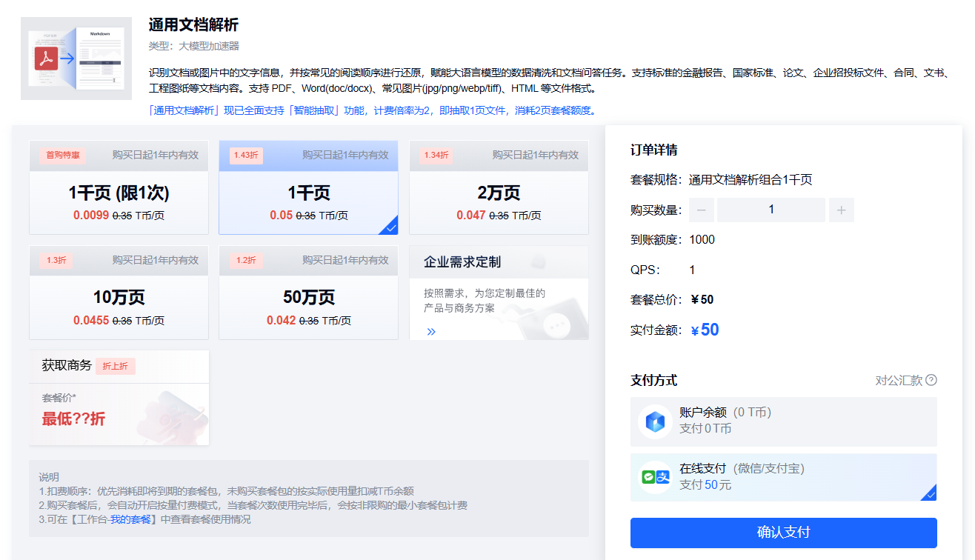Screen dimensions: 975x560
Task: Increase purchase quantity with the plus stepper
Action: pos(841,210)
